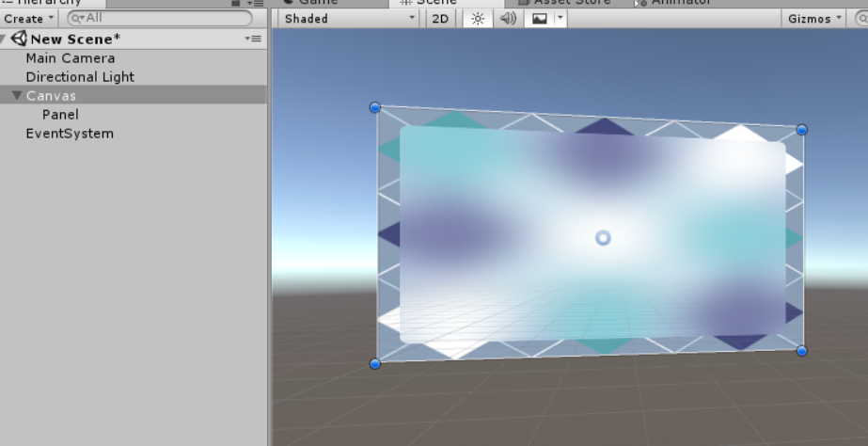Click the Canvas bottom-left blue corner handle
The height and width of the screenshot is (446, 868).
pos(375,363)
